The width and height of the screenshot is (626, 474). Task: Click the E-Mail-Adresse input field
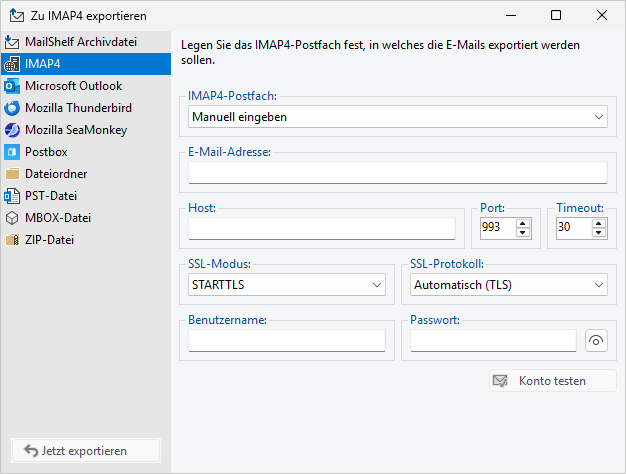pyautogui.click(x=397, y=173)
